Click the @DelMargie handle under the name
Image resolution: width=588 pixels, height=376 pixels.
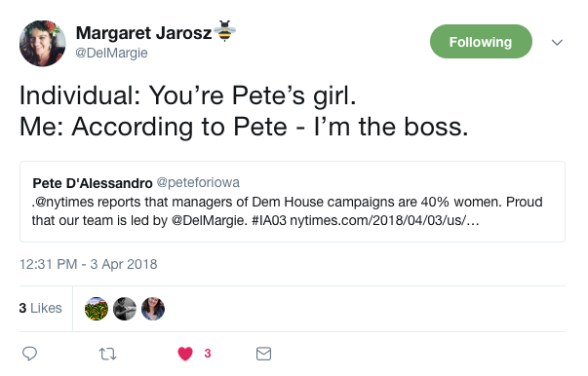[111, 53]
